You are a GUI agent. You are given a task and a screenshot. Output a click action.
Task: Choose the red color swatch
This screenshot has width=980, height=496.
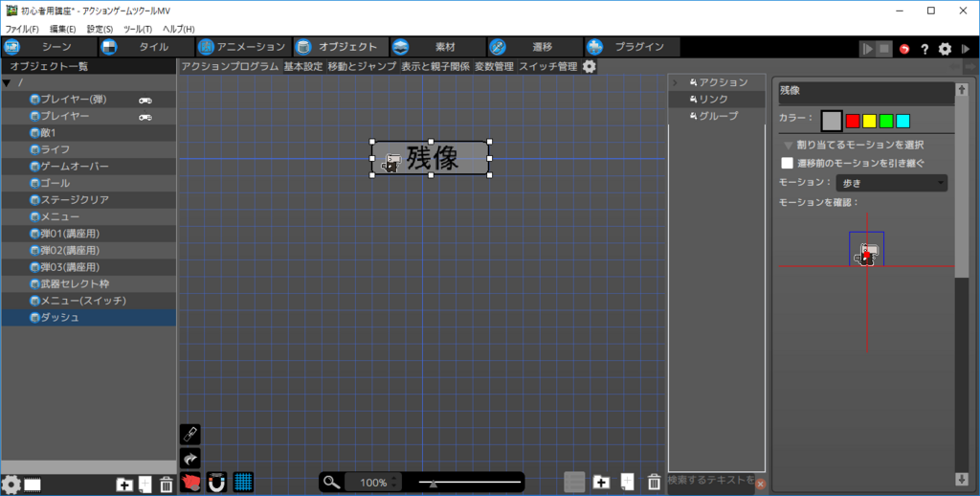tap(853, 121)
